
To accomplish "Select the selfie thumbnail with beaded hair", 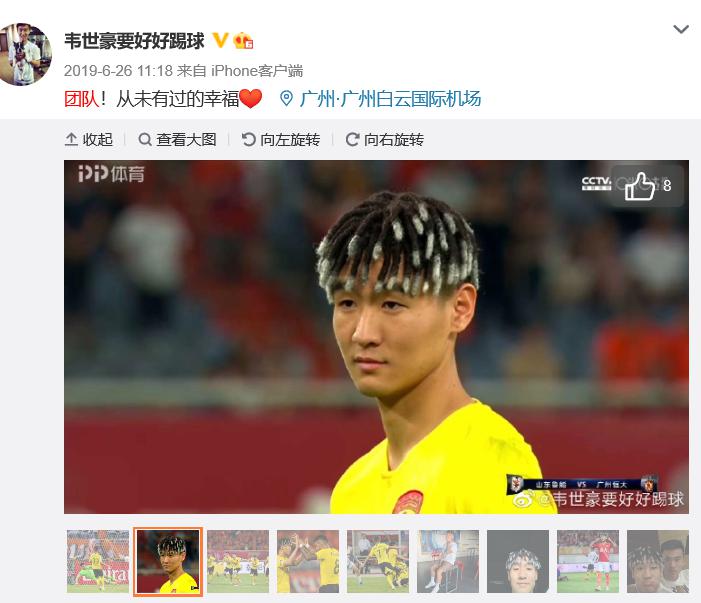I will 518,561.
